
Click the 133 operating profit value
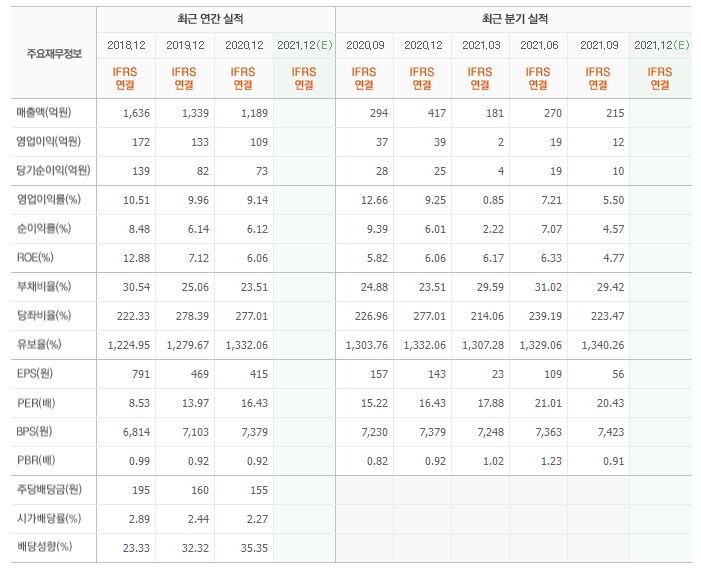(x=200, y=142)
